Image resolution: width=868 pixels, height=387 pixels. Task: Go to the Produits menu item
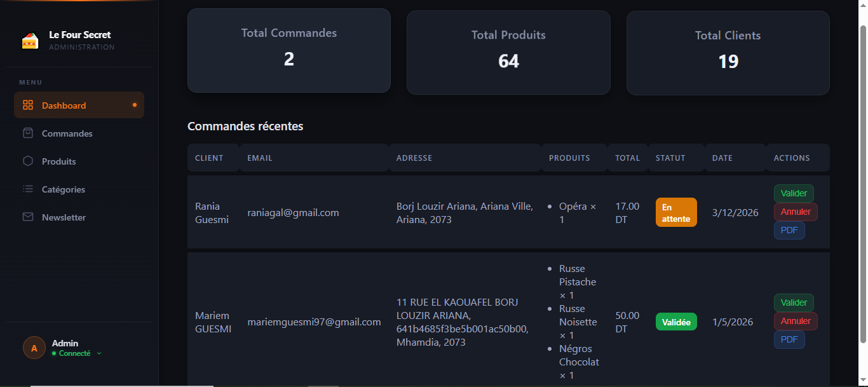coord(58,161)
